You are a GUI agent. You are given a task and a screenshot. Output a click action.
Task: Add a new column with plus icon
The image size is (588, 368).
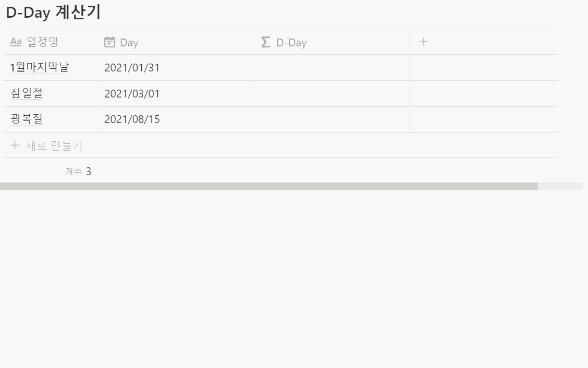click(423, 42)
